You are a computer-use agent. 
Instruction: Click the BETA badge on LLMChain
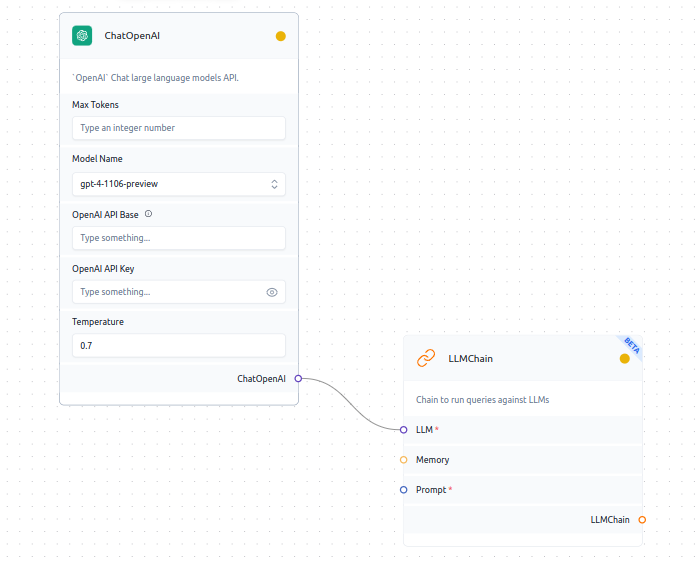point(632,344)
